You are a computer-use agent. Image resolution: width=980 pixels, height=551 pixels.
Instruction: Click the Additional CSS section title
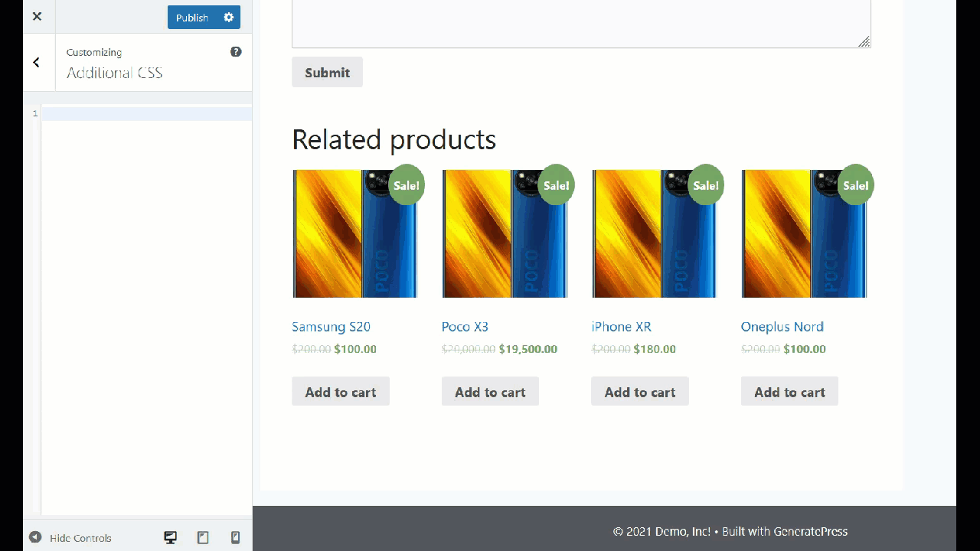(115, 73)
